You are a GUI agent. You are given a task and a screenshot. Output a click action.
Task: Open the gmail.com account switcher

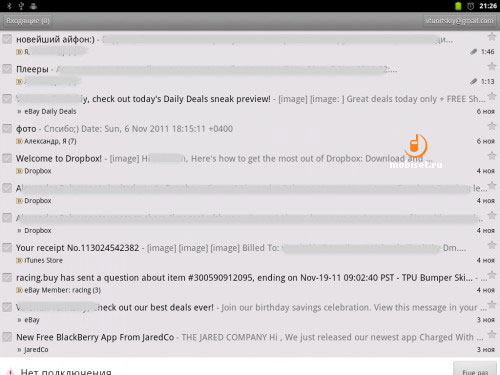[459, 21]
